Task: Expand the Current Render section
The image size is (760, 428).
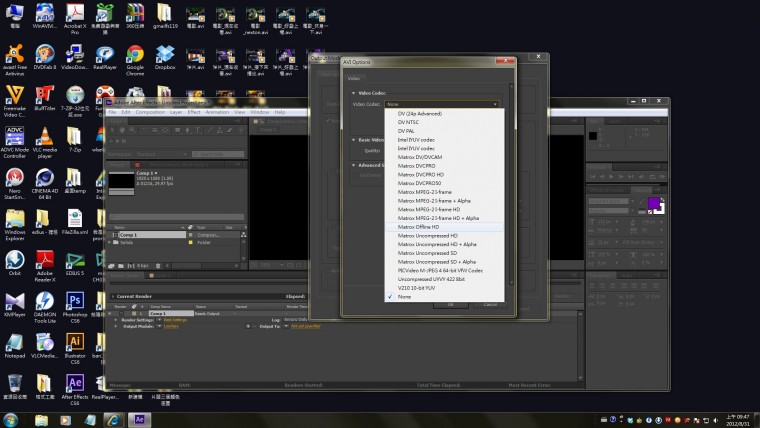Action: pos(113,297)
